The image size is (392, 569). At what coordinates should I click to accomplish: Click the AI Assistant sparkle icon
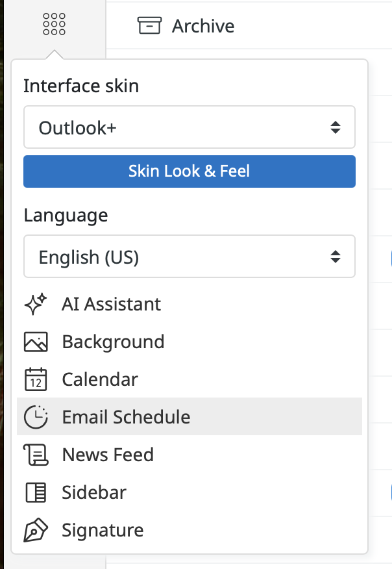[35, 304]
